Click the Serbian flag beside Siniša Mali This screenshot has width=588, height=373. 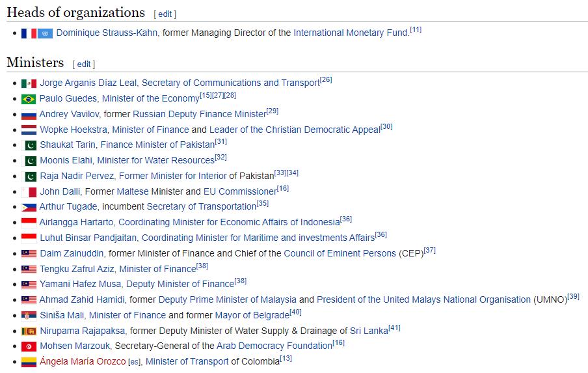pos(29,316)
